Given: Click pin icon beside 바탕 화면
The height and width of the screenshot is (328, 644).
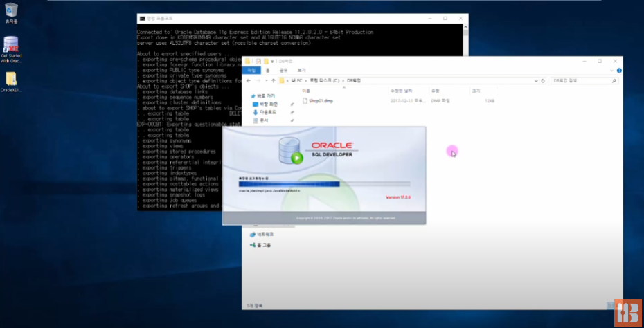Looking at the screenshot, I should [x=292, y=104].
